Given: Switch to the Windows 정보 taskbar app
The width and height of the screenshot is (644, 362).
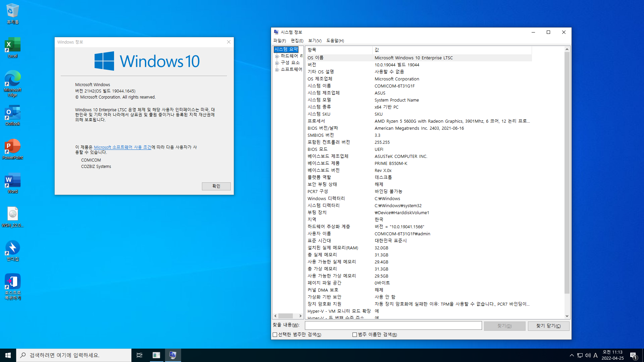Looking at the screenshot, I should [156, 355].
